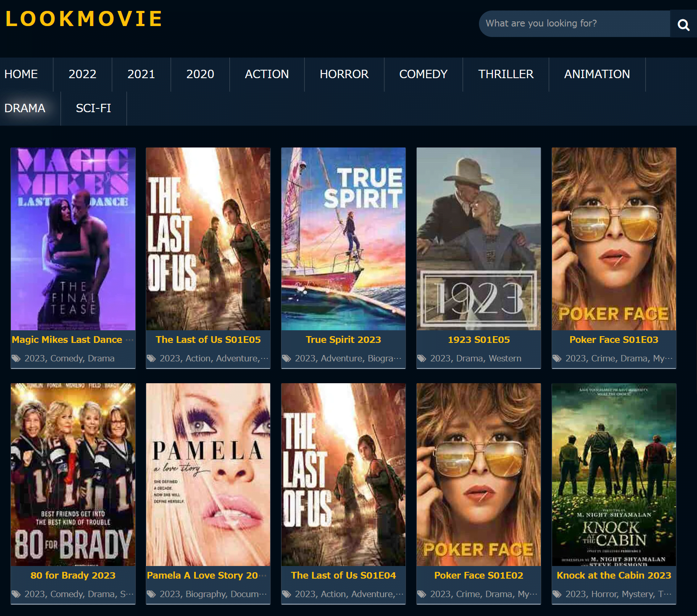Click the '1923 S01E05' title link
Screen dimensions: 697x616
tap(479, 340)
